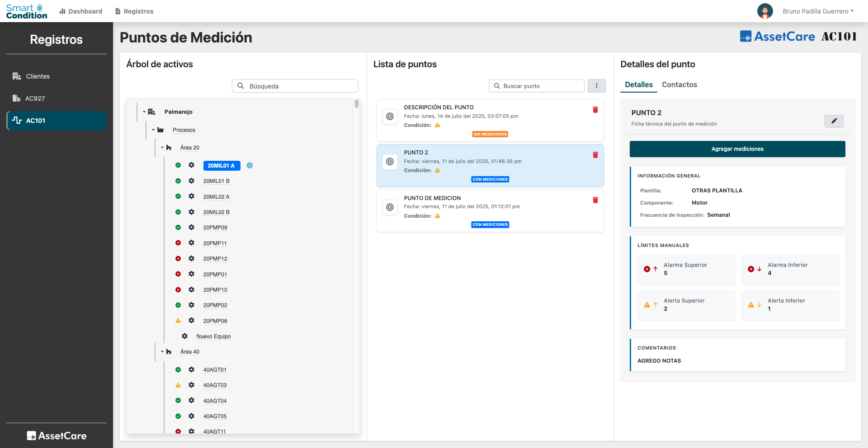
Task: Delete PUNTO DE MEDICION with the trash icon
Action: (595, 200)
